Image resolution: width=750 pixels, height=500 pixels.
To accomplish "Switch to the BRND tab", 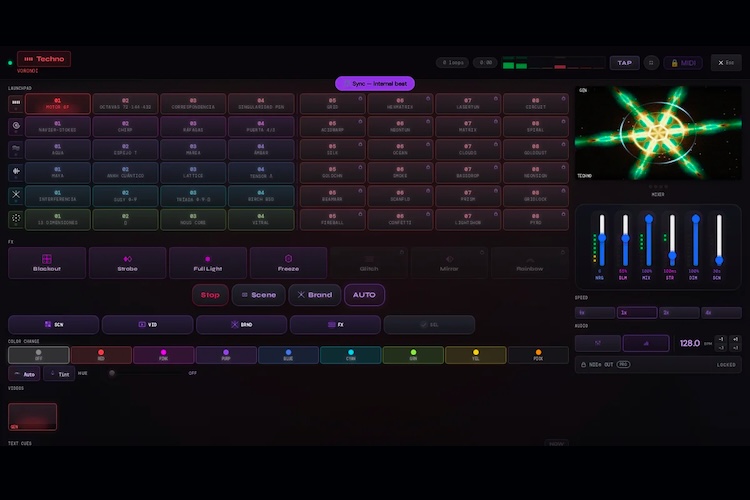I will [x=242, y=324].
